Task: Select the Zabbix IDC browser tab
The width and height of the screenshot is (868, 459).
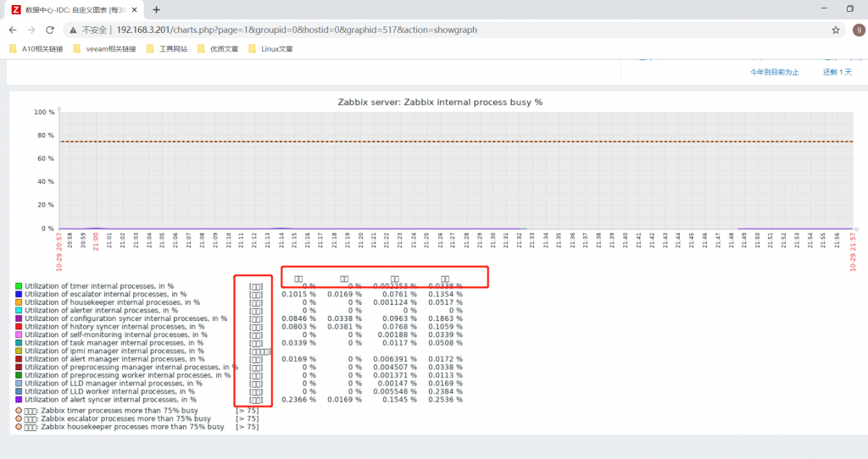Action: pyautogui.click(x=75, y=9)
